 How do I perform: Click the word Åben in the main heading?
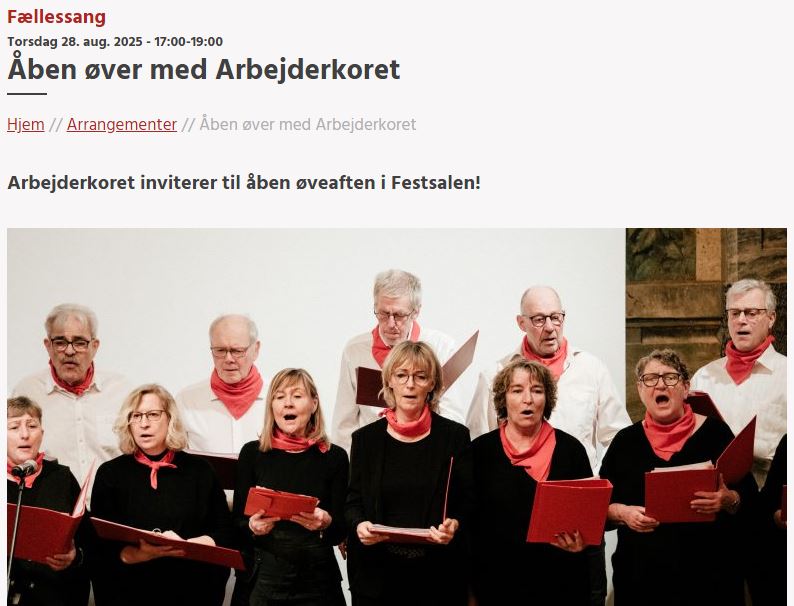click(x=42, y=69)
